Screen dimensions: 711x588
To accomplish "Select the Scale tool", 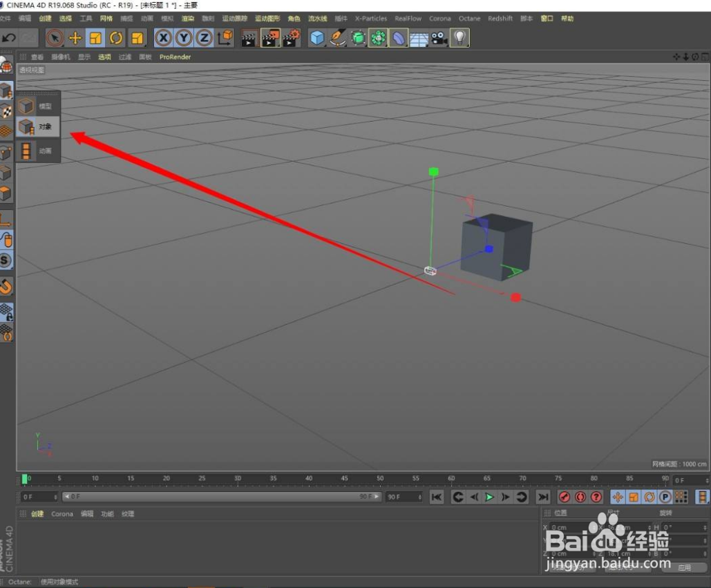I will pyautogui.click(x=95, y=38).
